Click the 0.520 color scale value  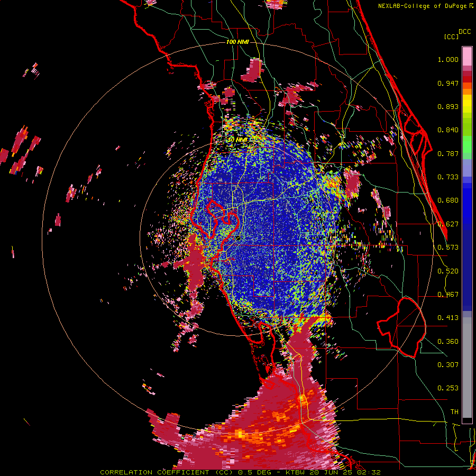point(448,271)
